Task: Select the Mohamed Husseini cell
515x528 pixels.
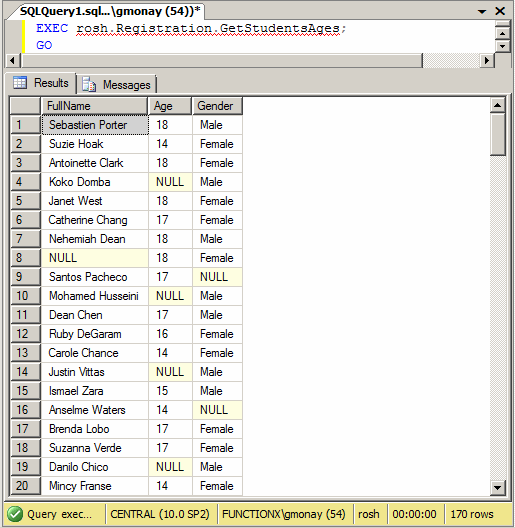Action: [x=95, y=296]
